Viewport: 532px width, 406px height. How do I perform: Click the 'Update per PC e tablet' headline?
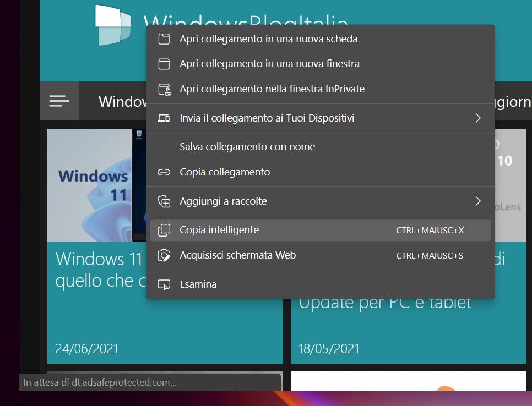[x=385, y=304]
